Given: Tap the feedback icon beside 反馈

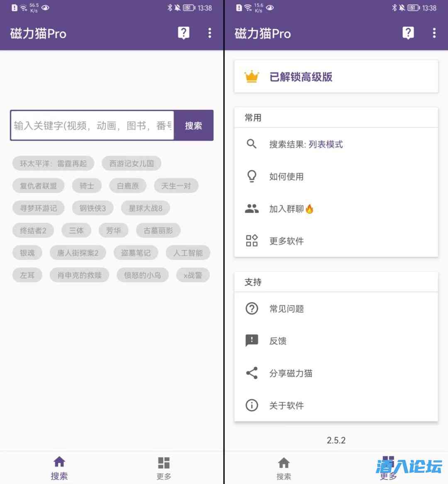Looking at the screenshot, I should pos(251,341).
